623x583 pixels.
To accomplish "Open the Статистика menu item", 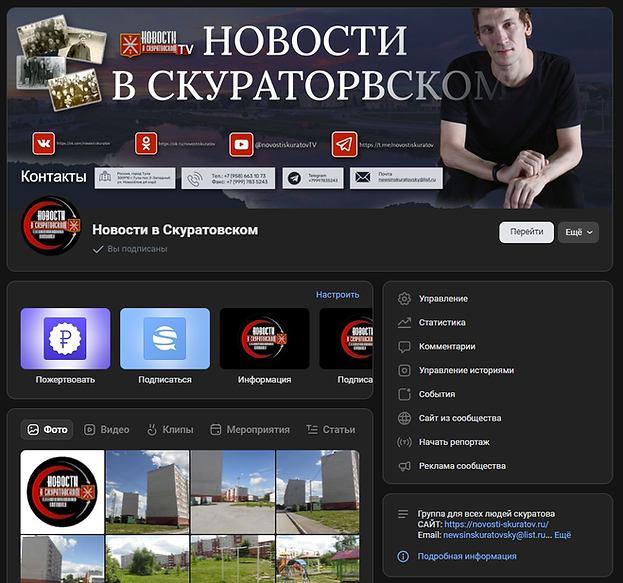I will 497,323.
